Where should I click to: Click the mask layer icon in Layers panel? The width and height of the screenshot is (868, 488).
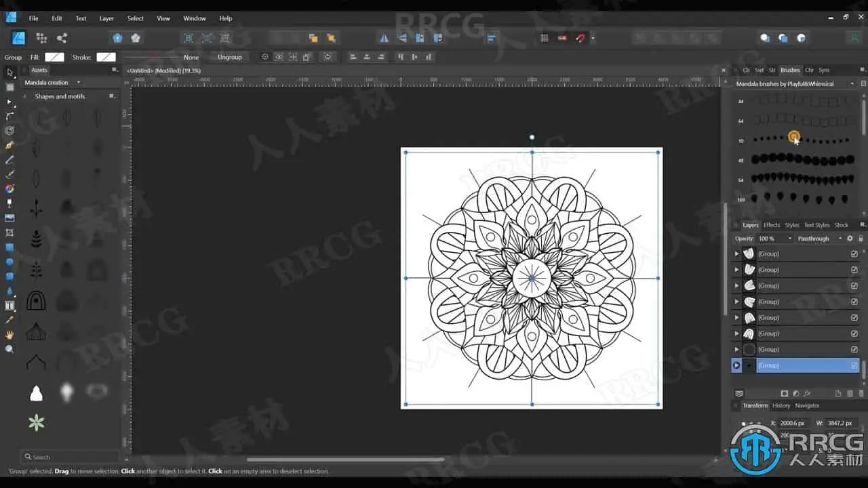[x=785, y=393]
